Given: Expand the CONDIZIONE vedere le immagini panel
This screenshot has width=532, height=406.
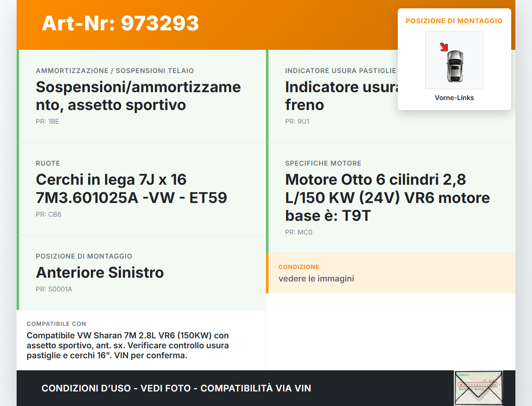Looking at the screenshot, I should coord(391,273).
